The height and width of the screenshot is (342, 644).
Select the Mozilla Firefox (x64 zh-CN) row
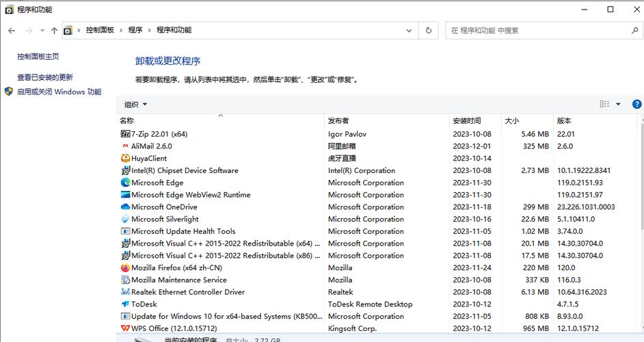[x=378, y=267]
